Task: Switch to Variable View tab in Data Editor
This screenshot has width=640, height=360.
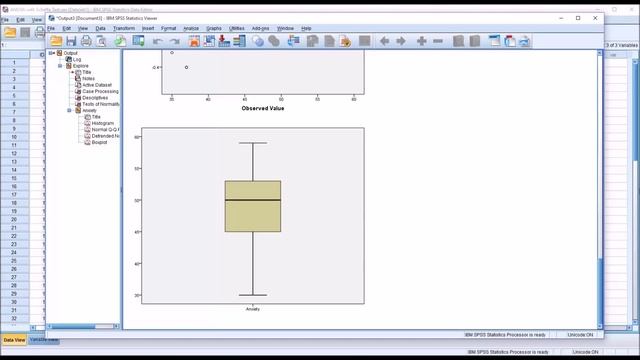Action: pos(44,340)
